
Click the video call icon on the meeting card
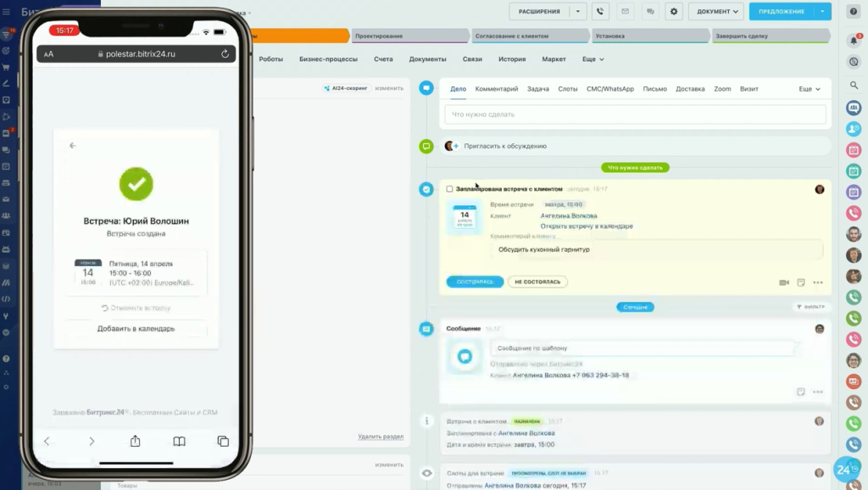point(784,282)
